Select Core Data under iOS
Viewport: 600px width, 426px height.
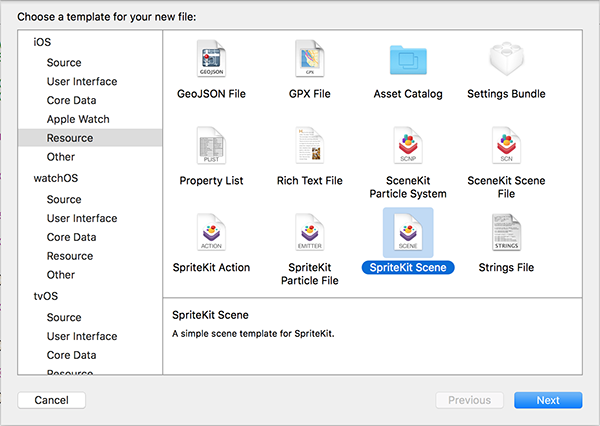click(71, 100)
